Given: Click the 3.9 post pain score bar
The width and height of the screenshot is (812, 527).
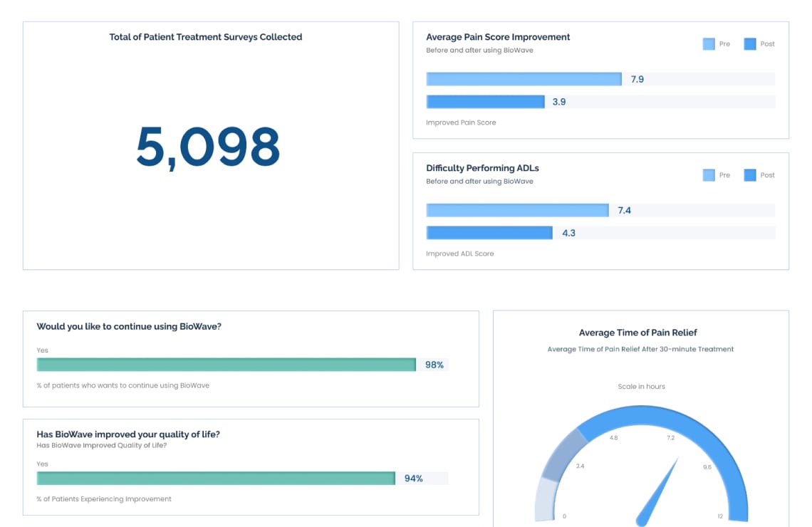Looking at the screenshot, I should coord(485,102).
